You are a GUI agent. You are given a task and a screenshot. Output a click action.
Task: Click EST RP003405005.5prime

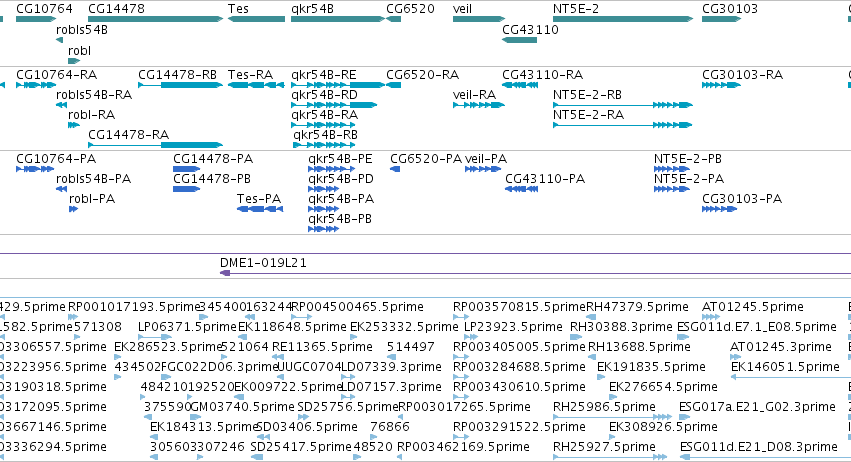519,347
